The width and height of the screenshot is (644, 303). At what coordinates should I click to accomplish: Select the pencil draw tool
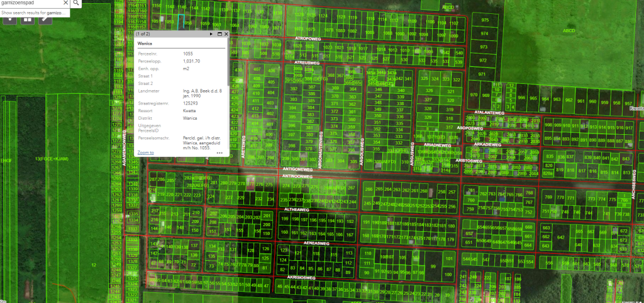[45, 19]
